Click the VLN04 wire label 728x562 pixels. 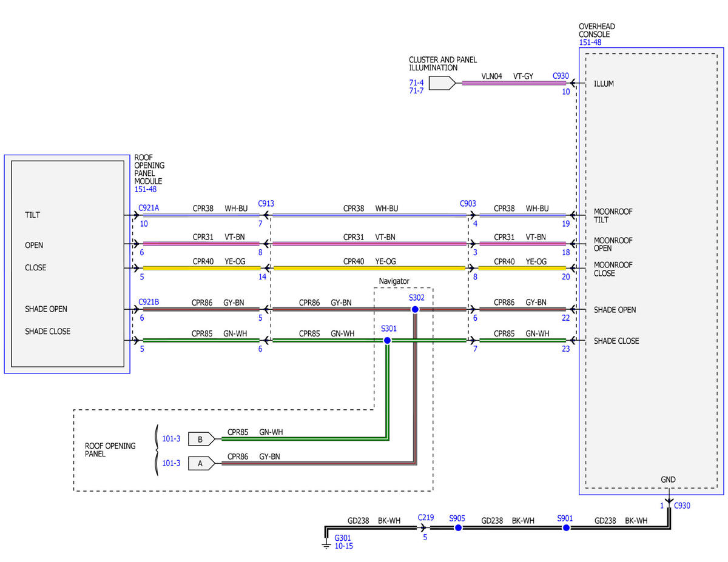coord(492,76)
